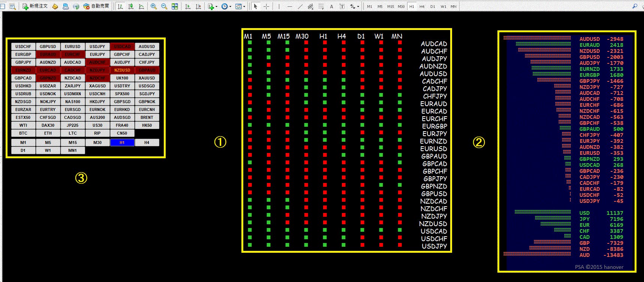Switch to MN timeframe in the top toolbar
The height and width of the screenshot is (282, 644).
click(454, 6)
